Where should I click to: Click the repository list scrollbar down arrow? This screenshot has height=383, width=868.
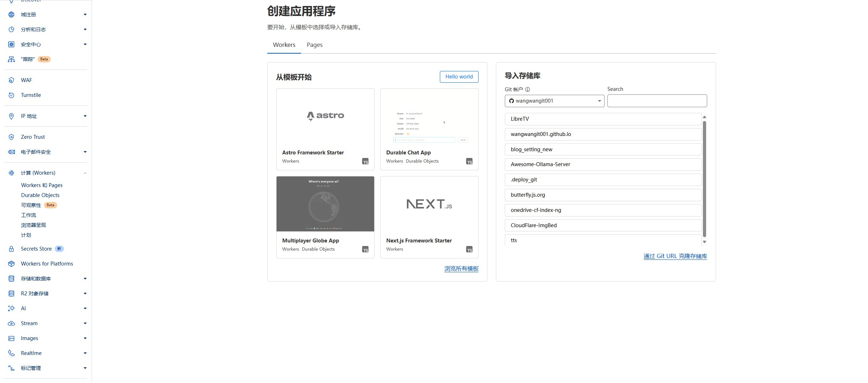pyautogui.click(x=704, y=242)
